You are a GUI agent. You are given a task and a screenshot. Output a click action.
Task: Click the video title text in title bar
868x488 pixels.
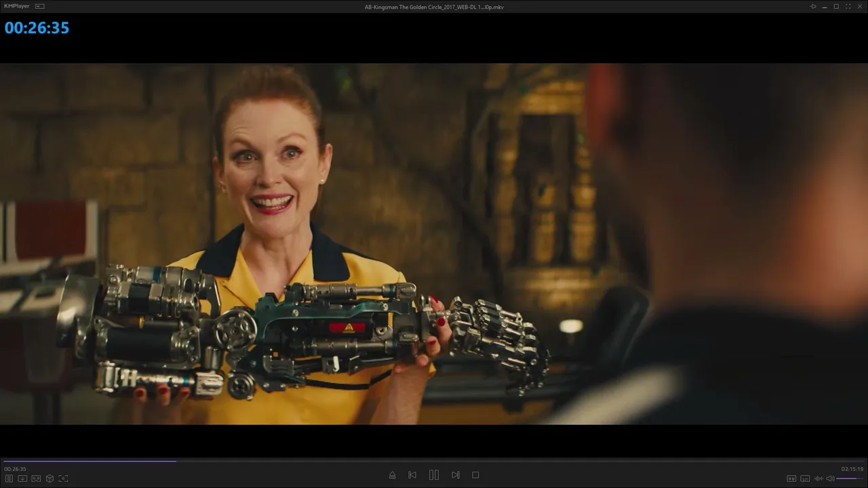click(x=434, y=7)
